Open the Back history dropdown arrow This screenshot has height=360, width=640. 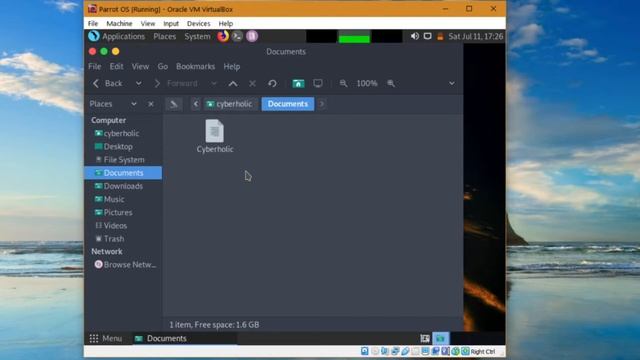point(139,84)
